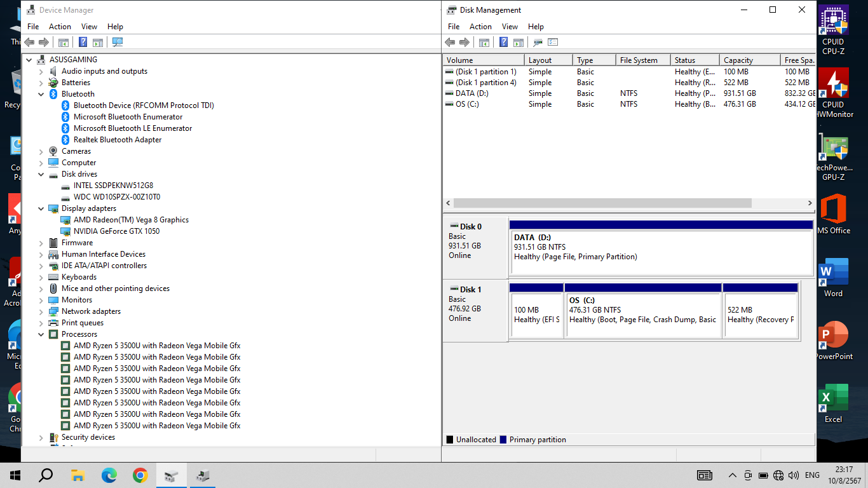Sort by File System column header
Screen dimensions: 868x488
pyautogui.click(x=643, y=60)
